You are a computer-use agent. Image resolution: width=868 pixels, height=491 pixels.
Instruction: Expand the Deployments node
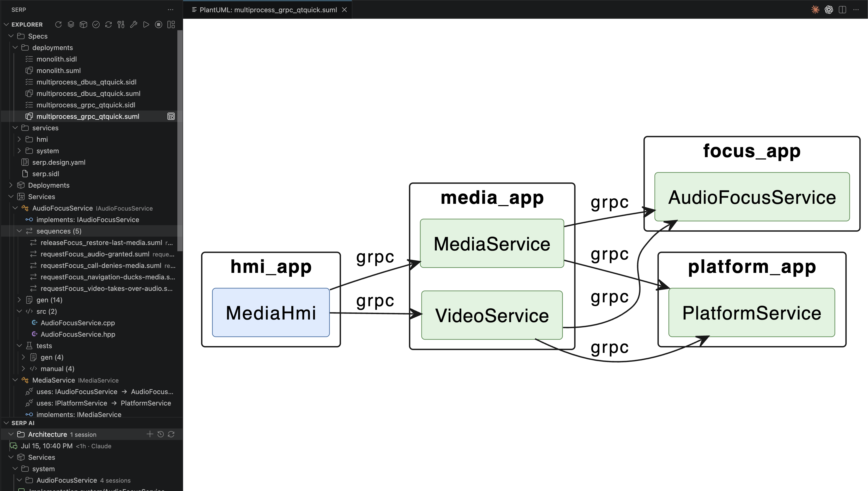(x=11, y=185)
